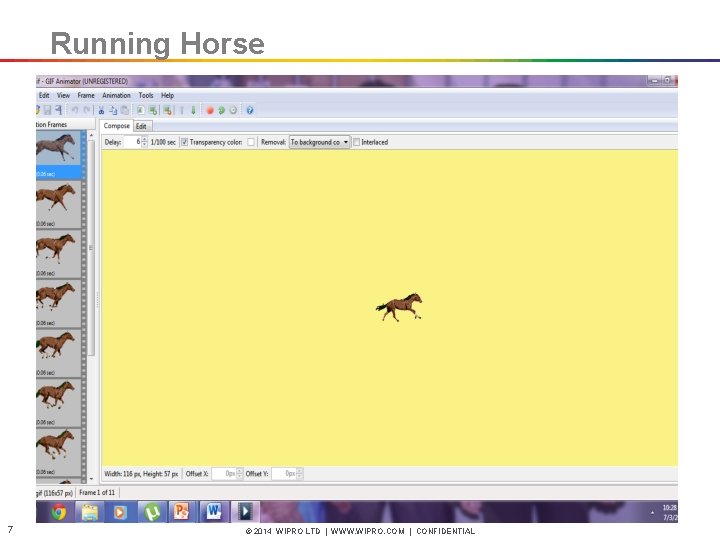Click the GIF Animator taskbar icon
720x540 pixels.
click(x=245, y=512)
